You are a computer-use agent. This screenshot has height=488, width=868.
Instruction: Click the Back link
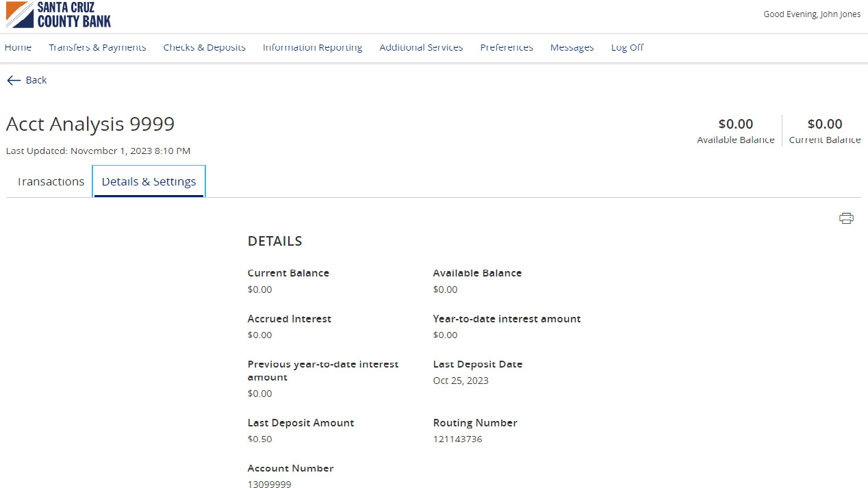36,80
